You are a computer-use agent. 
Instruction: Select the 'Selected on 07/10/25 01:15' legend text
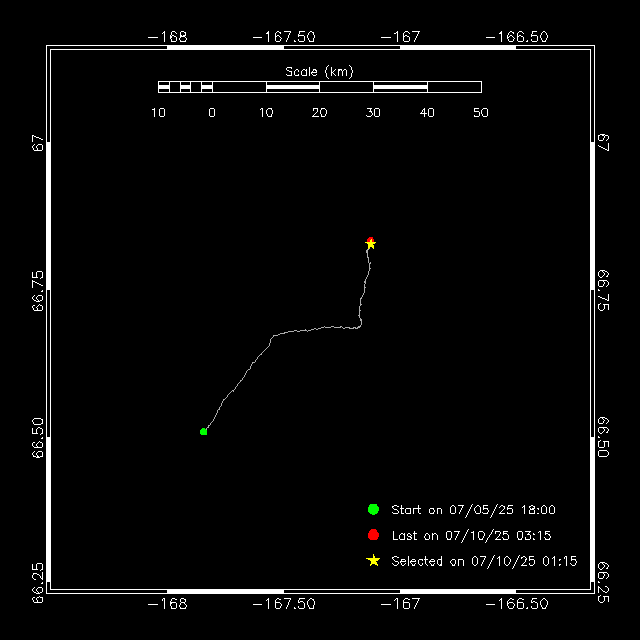coord(484,562)
